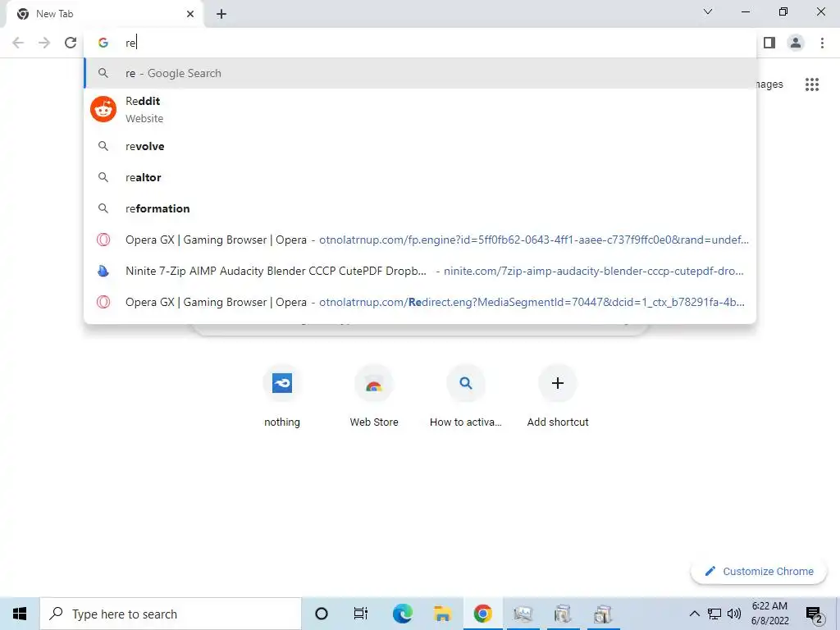This screenshot has width=840, height=630.
Task: Click the browser back arrow
Action: [18, 43]
